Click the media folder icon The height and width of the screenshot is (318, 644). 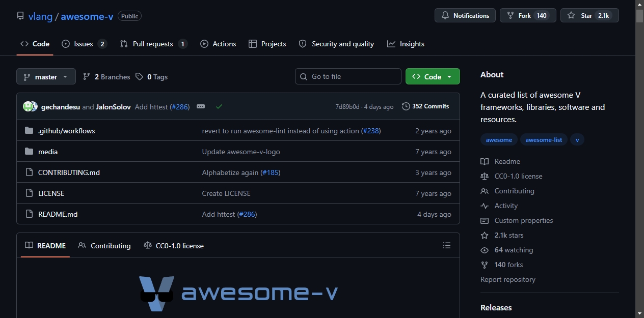pyautogui.click(x=29, y=152)
